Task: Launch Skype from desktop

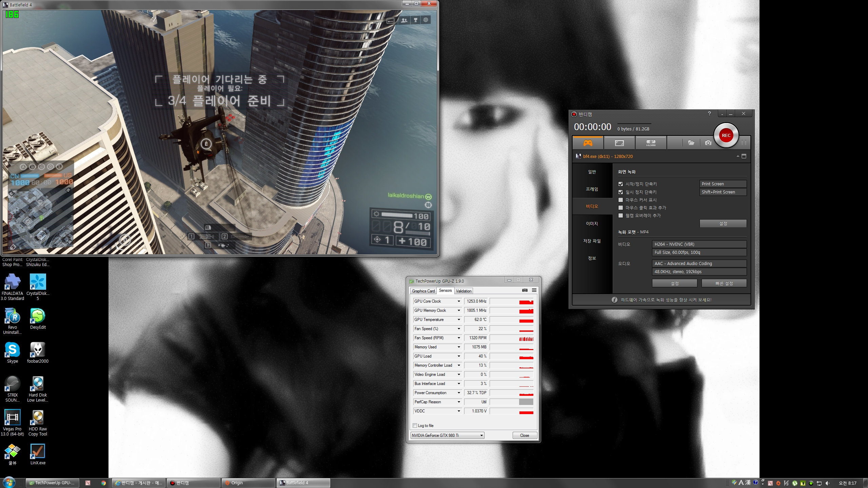Action: pyautogui.click(x=13, y=352)
